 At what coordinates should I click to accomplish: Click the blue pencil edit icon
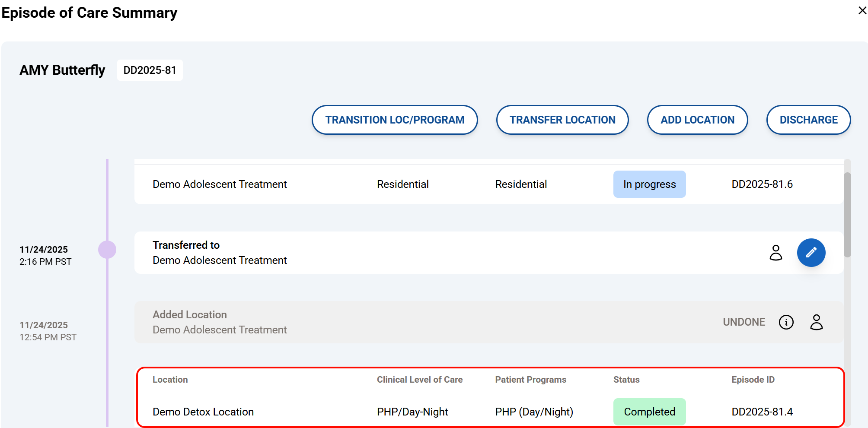[x=811, y=253]
